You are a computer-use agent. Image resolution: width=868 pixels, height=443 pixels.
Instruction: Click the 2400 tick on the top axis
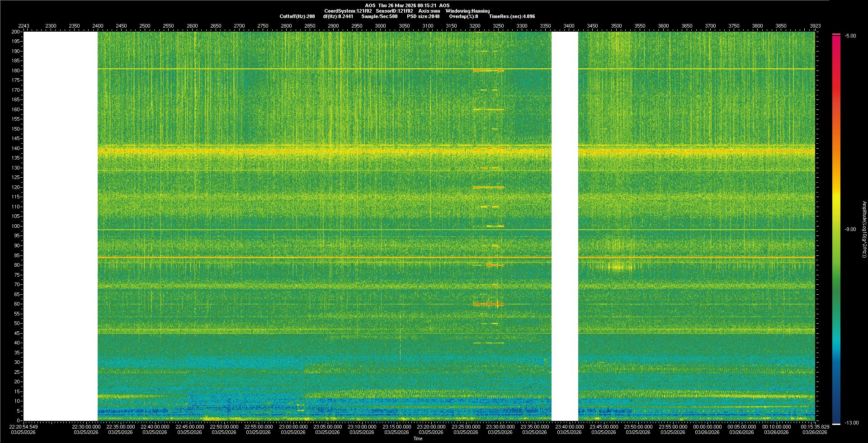click(x=98, y=26)
